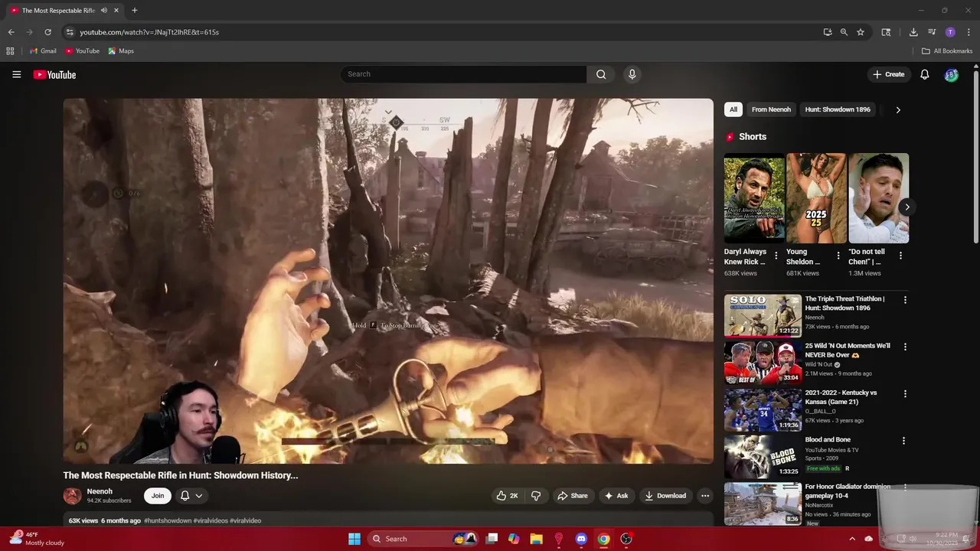This screenshot has height=551, width=980.
Task: Pause the video by clicking player
Action: tap(388, 280)
